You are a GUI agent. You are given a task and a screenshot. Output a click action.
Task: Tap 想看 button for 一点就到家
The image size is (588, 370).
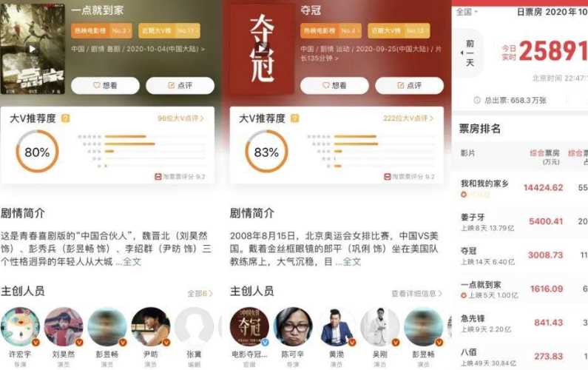[105, 86]
